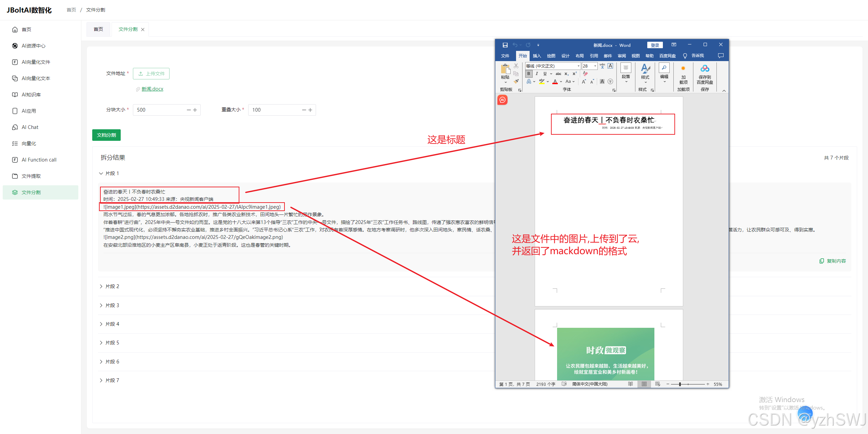This screenshot has height=434, width=868.
Task: Apply red font color in Word
Action: (x=555, y=82)
